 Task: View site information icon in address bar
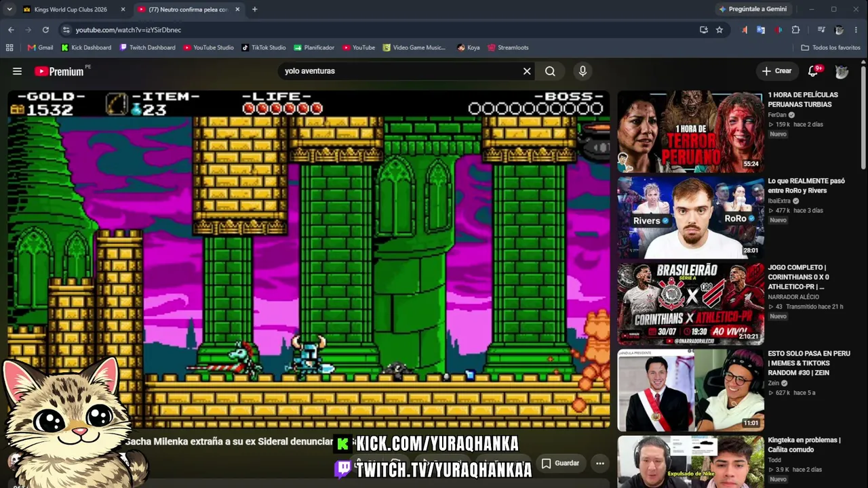pos(66,30)
